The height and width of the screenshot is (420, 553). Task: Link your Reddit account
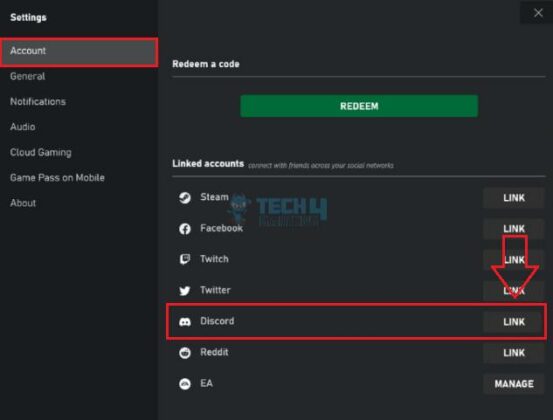[514, 353]
